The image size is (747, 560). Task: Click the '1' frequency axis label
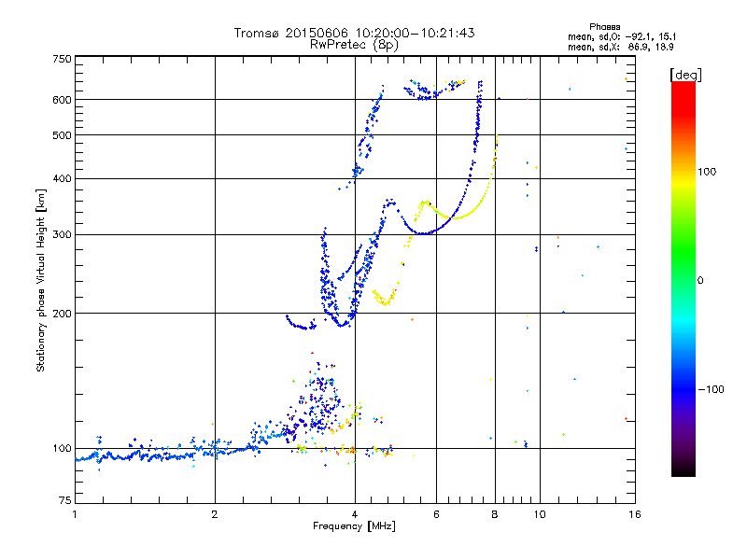75,514
